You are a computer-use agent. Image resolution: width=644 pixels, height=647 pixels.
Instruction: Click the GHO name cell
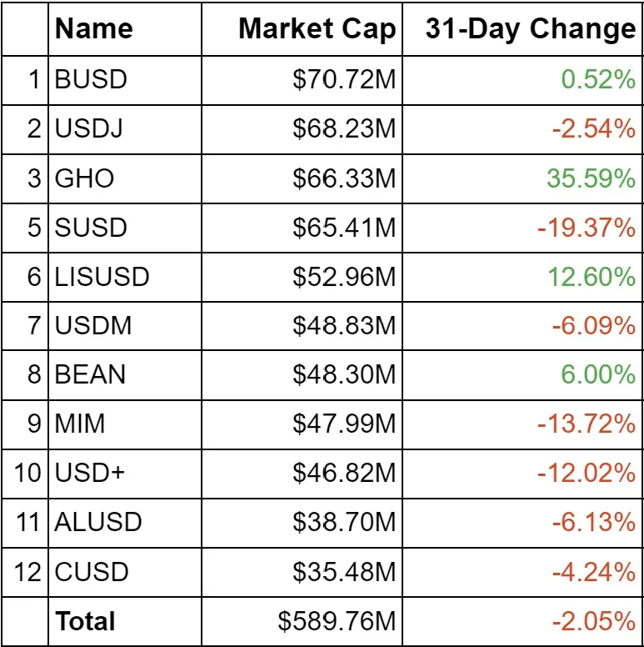(84, 178)
